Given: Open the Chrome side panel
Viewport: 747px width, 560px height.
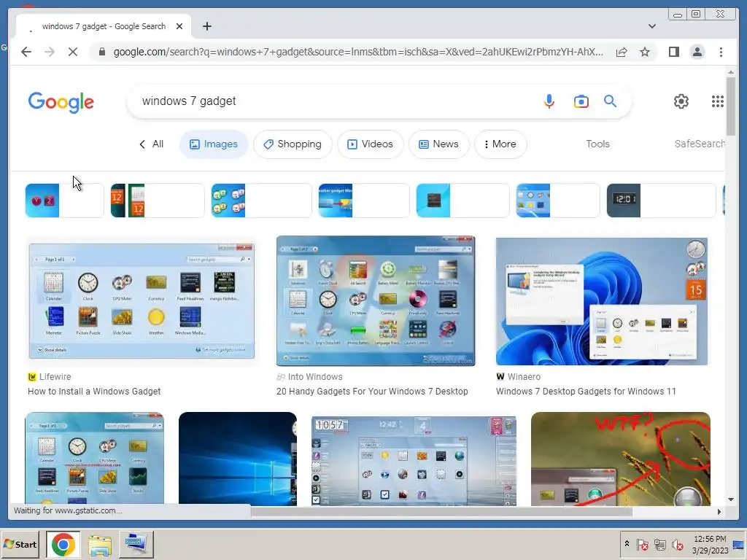Looking at the screenshot, I should click(673, 52).
